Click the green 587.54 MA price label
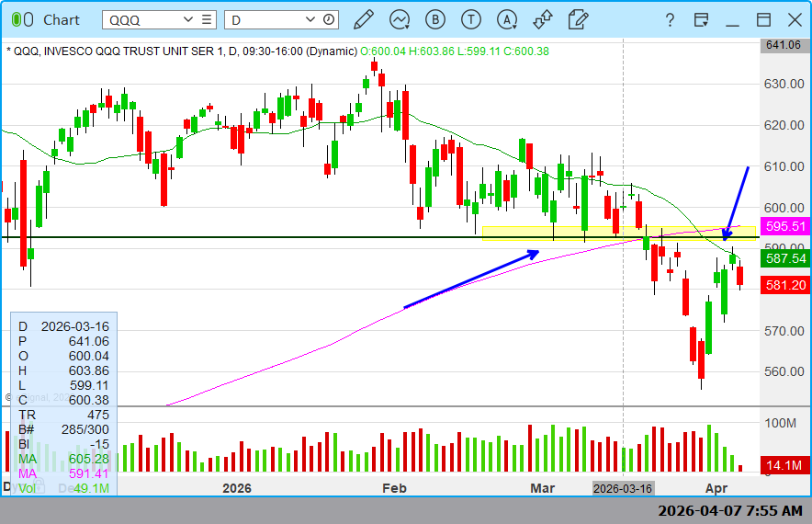This screenshot has height=524, width=812. point(785,258)
